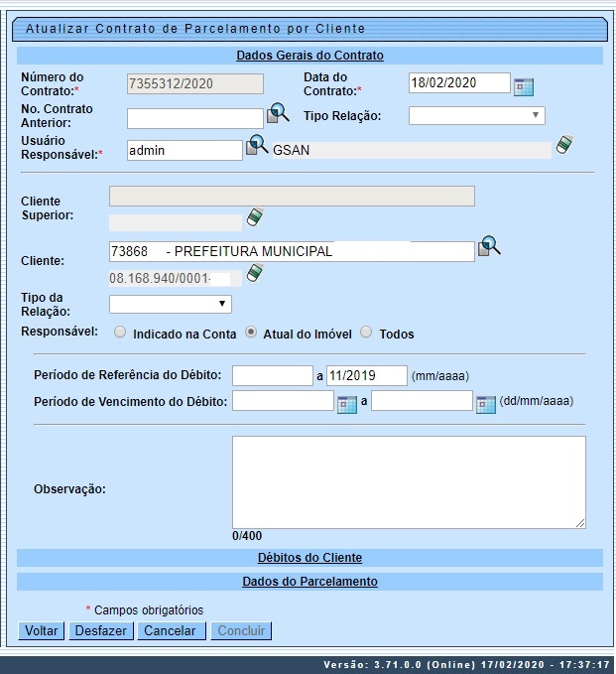Expand the Tipo Relação dropdown
Screen dimensions: 616x674
pos(476,116)
